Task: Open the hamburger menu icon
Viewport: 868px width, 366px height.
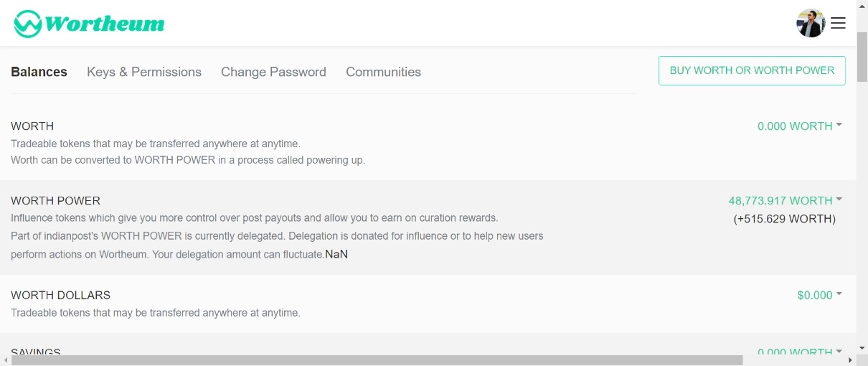Action: [838, 24]
